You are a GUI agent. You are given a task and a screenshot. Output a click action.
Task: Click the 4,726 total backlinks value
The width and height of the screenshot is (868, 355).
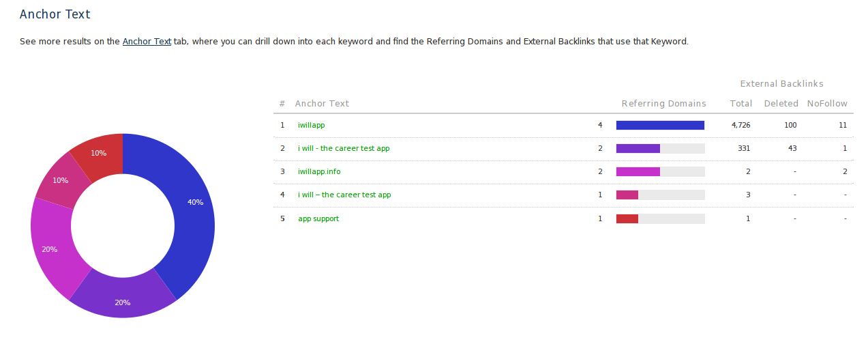(x=740, y=126)
